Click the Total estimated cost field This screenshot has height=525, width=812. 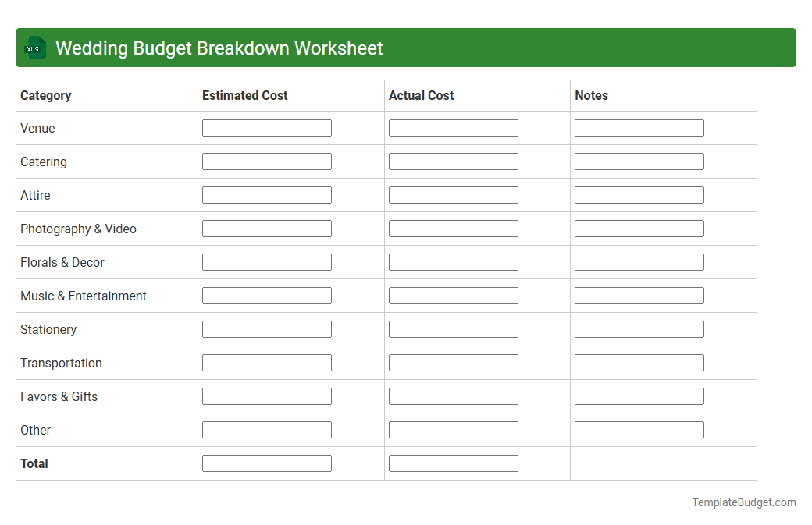tap(266, 463)
